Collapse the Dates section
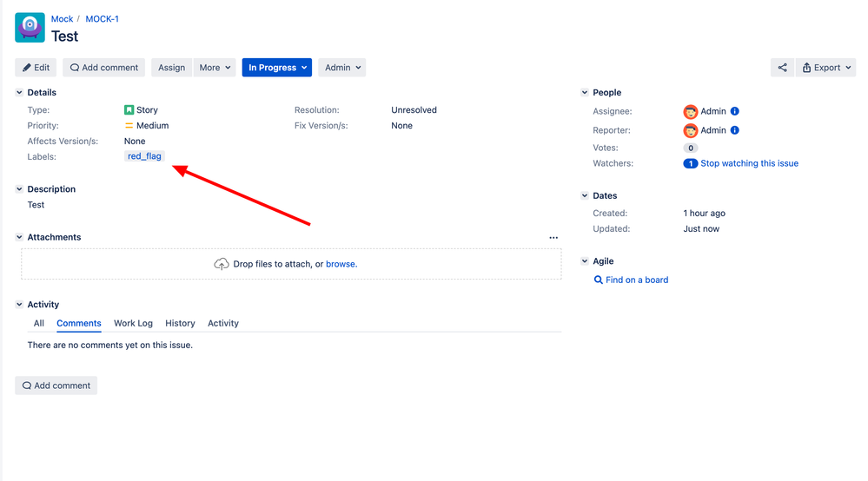 click(585, 195)
